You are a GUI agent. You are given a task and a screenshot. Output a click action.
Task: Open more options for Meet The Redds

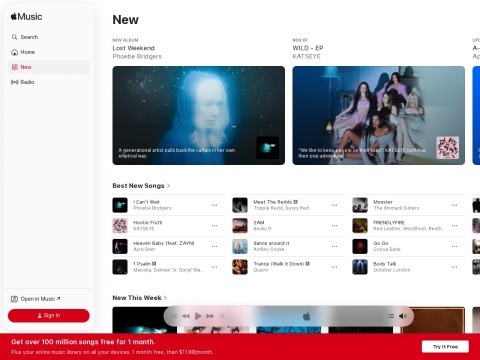[x=334, y=205]
